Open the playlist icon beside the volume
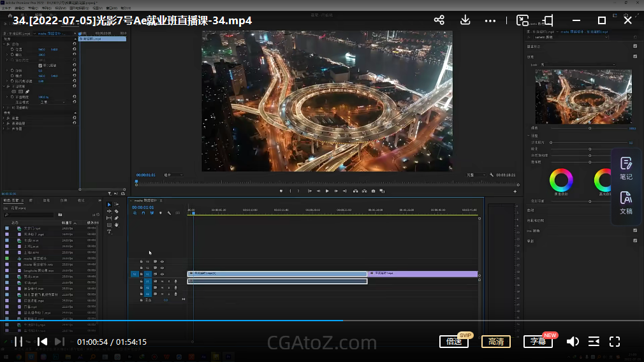Image resolution: width=644 pixels, height=362 pixels. coord(594,342)
